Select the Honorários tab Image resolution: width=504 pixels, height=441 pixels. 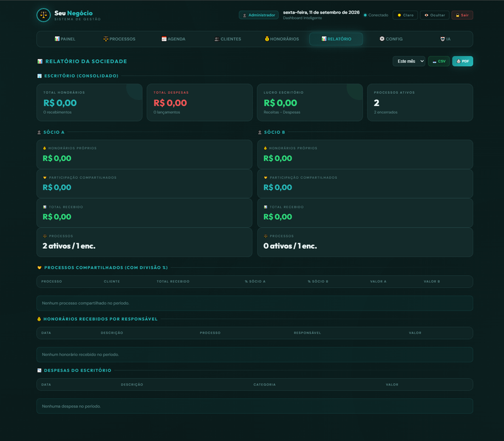(x=282, y=39)
